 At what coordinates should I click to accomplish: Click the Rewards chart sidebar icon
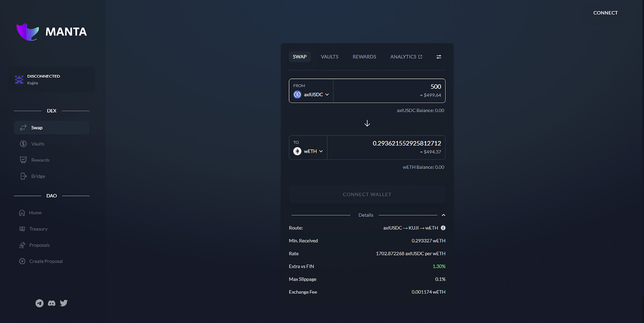[x=23, y=160]
